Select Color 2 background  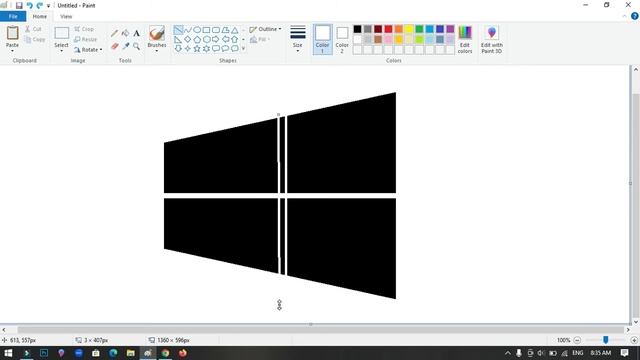[342, 39]
